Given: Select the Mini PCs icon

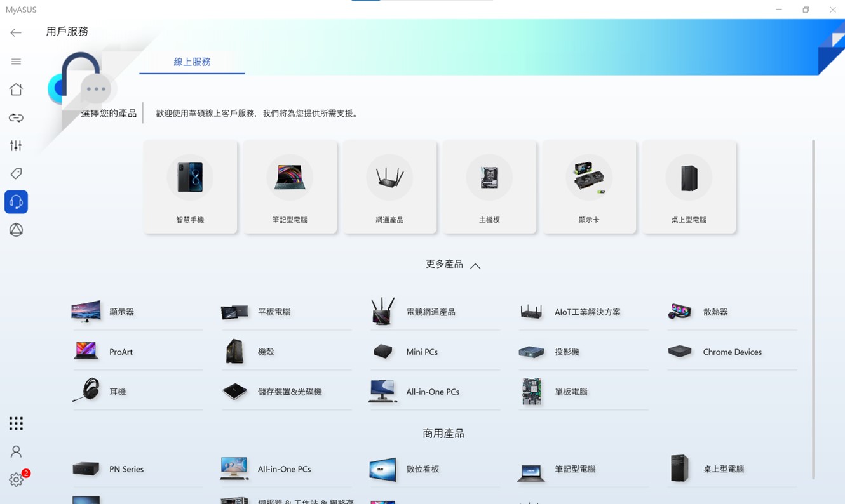Looking at the screenshot, I should tap(383, 352).
